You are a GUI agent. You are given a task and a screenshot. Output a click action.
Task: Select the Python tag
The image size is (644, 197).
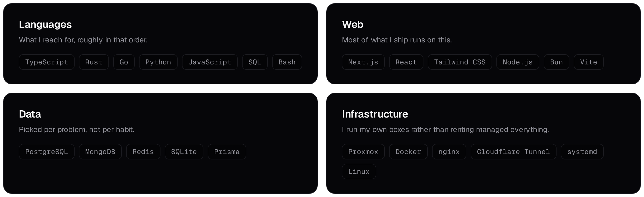point(158,62)
